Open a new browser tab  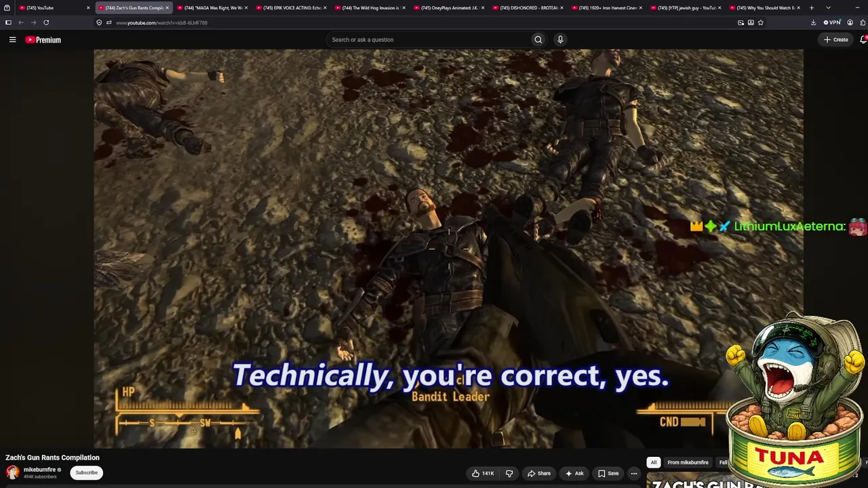click(x=812, y=8)
